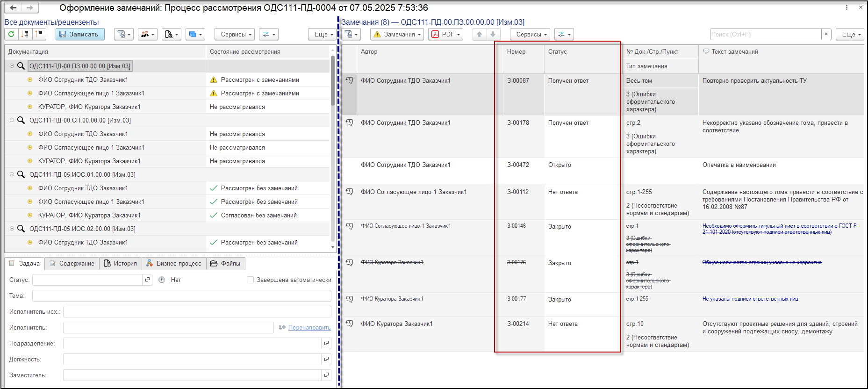868x389 pixels.
Task: Open the Замечания dropdown menu
Action: point(397,34)
